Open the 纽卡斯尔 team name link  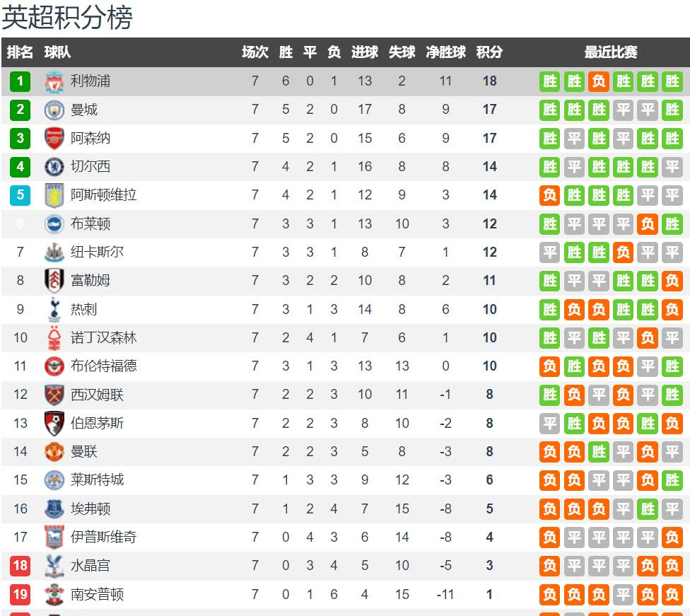point(97,252)
